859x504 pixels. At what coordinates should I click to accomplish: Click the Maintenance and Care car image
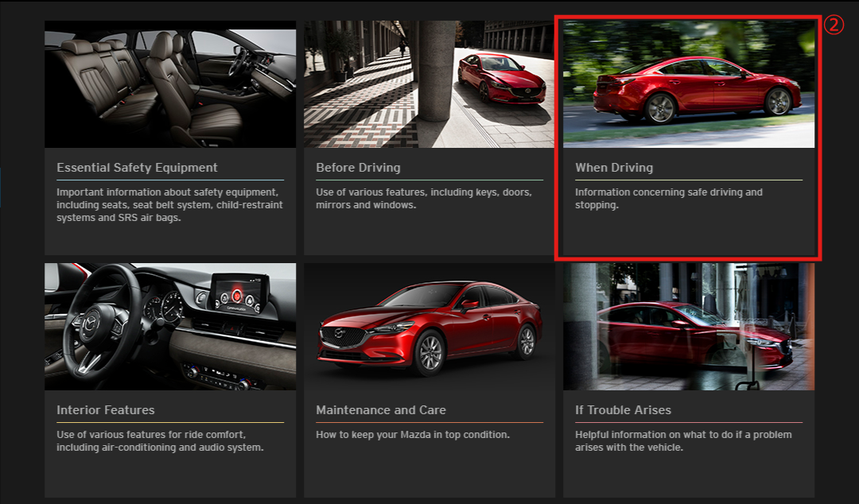[429, 327]
